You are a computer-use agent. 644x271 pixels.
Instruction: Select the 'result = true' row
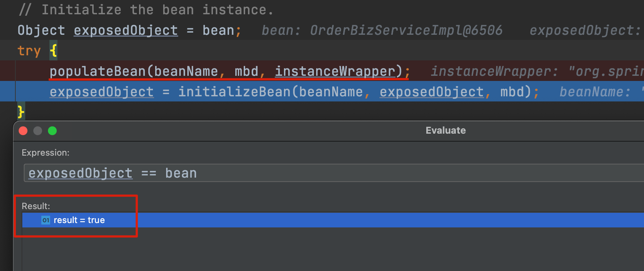click(x=333, y=220)
